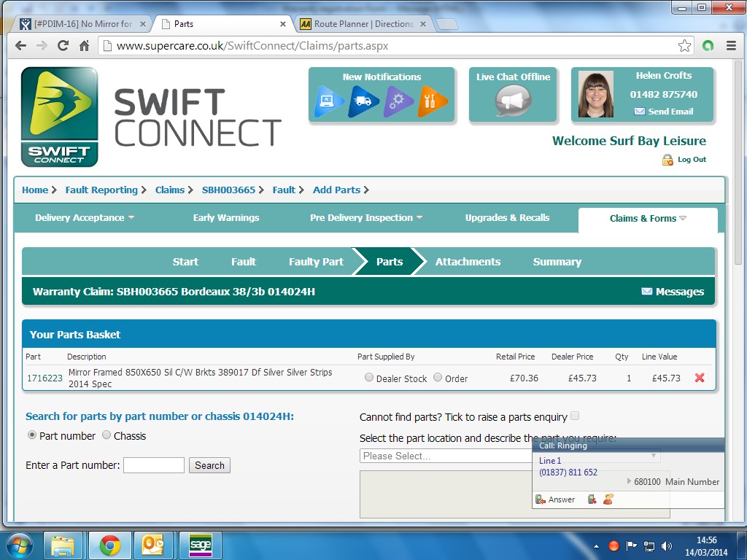The height and width of the screenshot is (560, 747).
Task: Click the green extension icon in toolbar
Action: (708, 46)
